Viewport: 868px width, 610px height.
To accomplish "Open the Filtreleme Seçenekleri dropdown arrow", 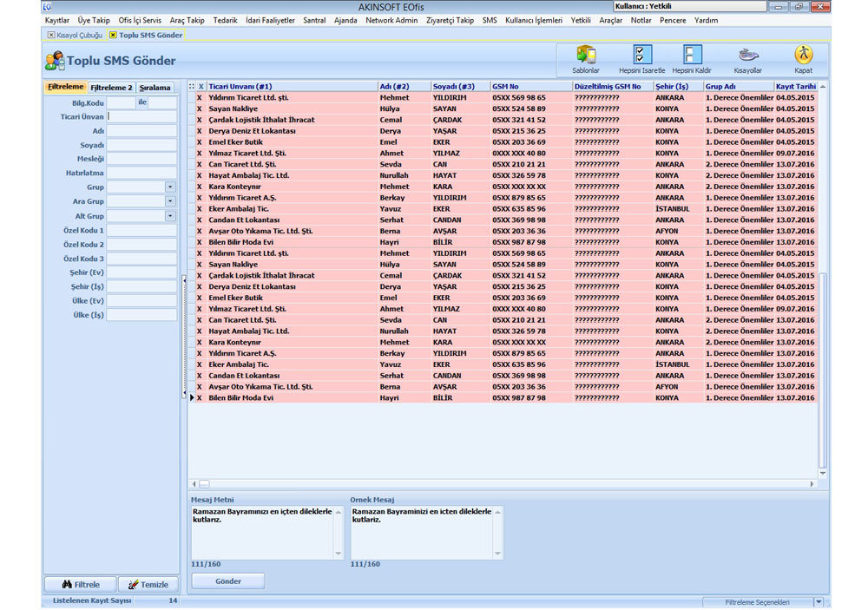I will [819, 601].
